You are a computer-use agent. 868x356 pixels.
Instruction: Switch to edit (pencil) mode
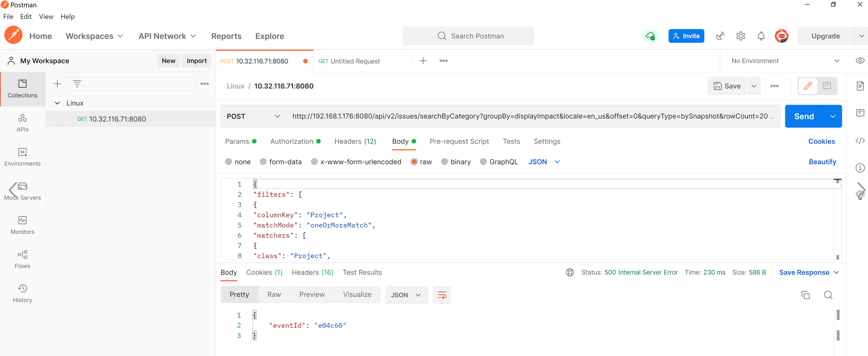[x=808, y=86]
